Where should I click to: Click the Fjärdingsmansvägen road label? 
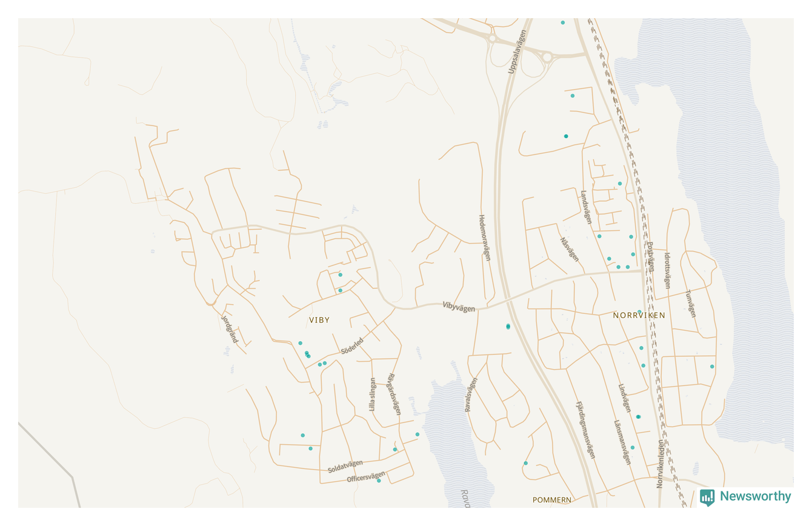(x=585, y=430)
